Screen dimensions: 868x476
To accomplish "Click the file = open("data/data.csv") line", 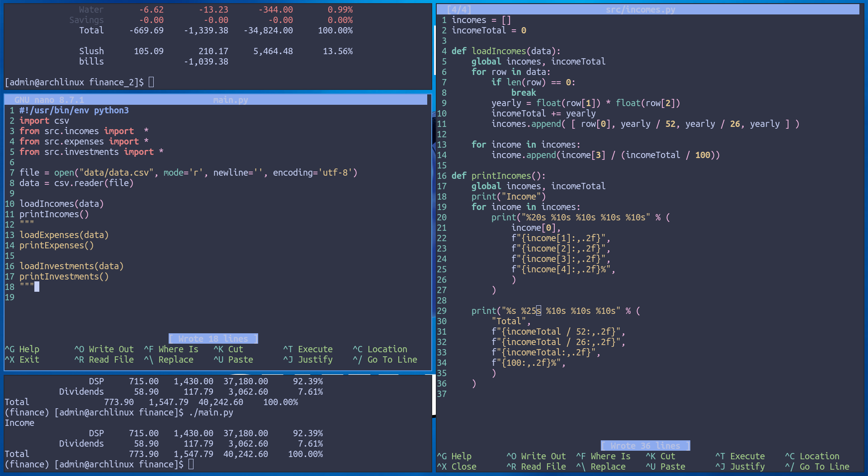I will tap(189, 173).
